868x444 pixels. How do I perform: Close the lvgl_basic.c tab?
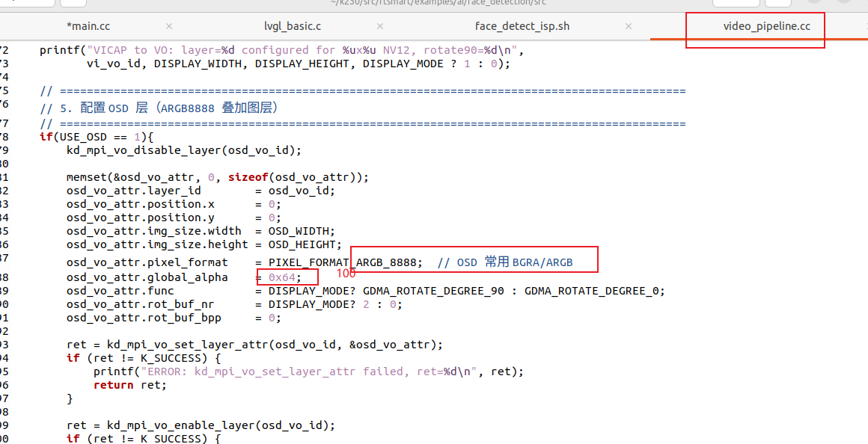tap(380, 26)
